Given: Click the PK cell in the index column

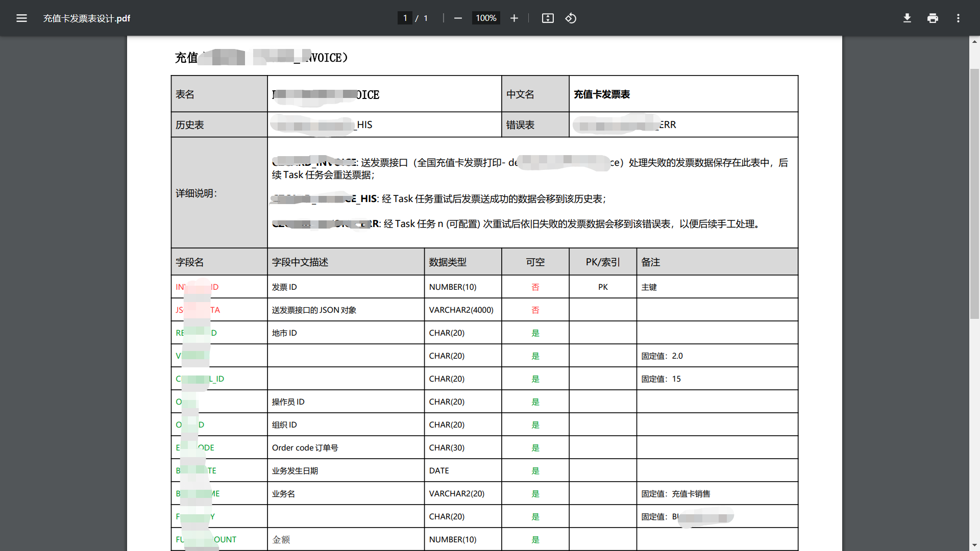Looking at the screenshot, I should 603,287.
